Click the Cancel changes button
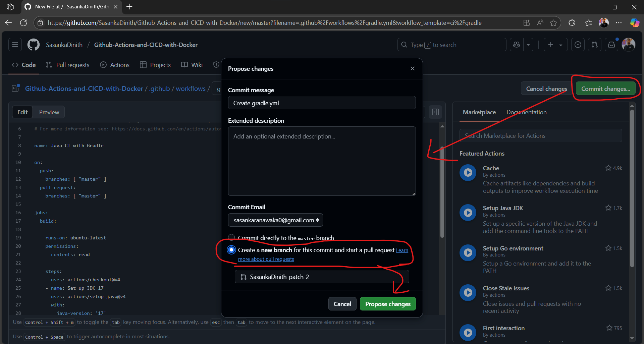 coord(546,89)
